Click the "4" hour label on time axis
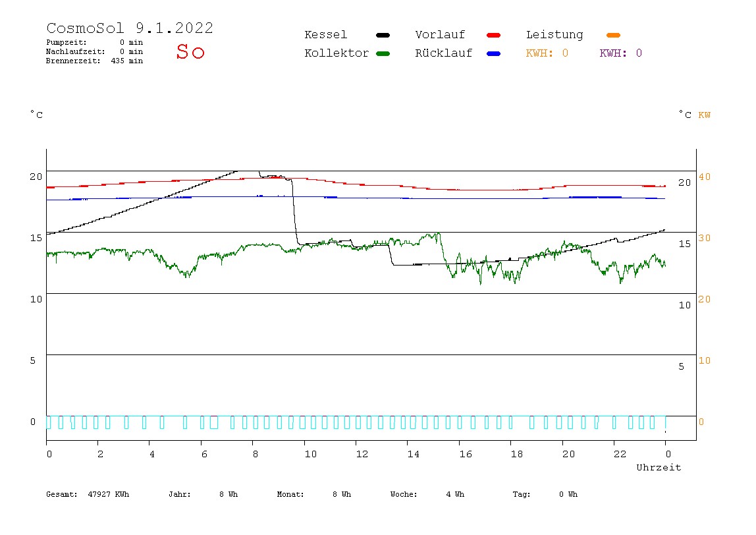Image resolution: width=756 pixels, height=535 pixels. coord(152,454)
